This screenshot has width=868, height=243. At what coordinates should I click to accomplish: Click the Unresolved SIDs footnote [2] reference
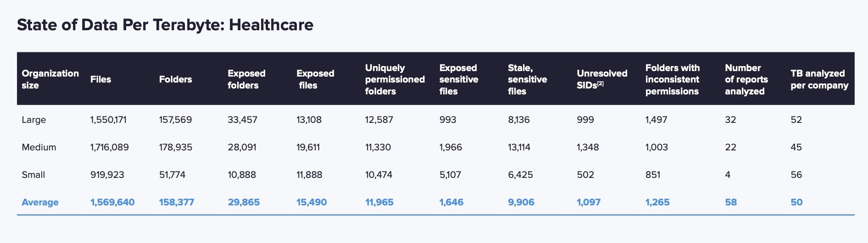pyautogui.click(x=601, y=83)
